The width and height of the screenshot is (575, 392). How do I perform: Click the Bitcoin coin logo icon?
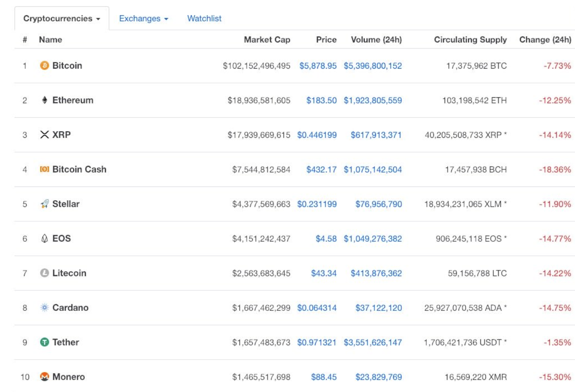coord(44,66)
